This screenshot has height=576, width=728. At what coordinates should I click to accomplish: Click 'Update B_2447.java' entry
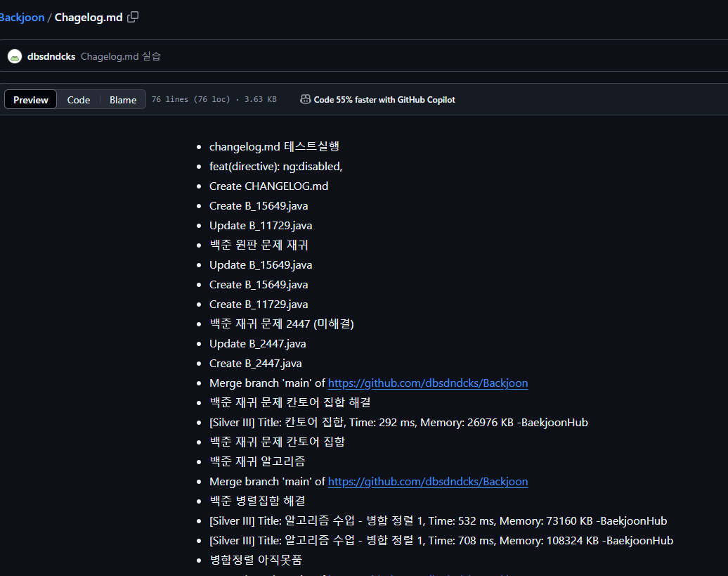258,344
